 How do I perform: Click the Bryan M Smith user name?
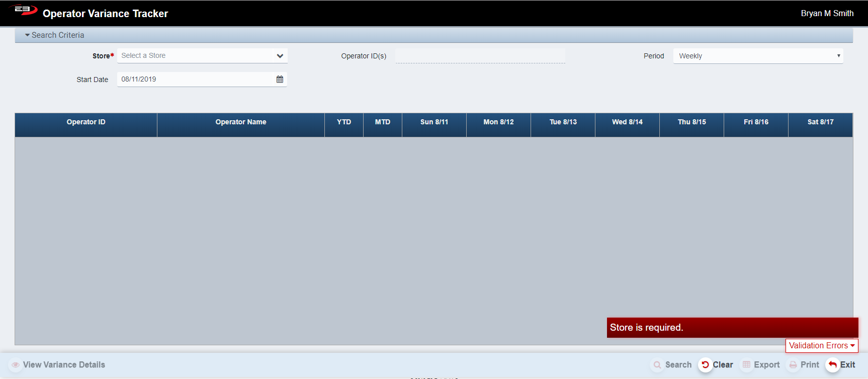[827, 14]
